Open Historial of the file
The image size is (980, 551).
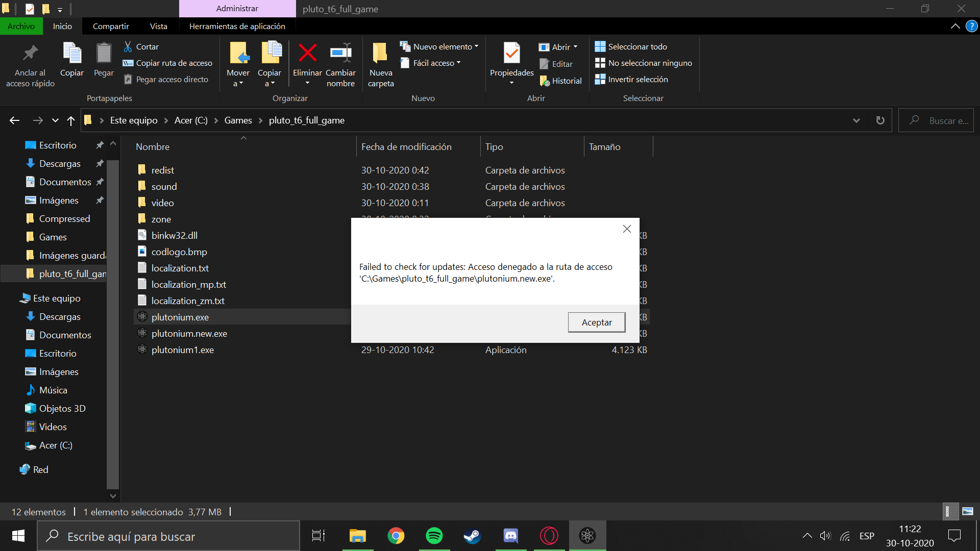[x=560, y=81]
